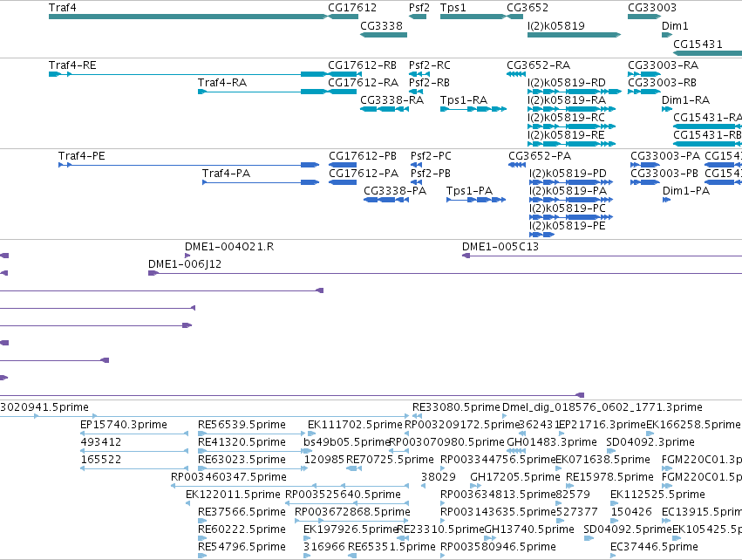Click the Dim1 gene label
The width and height of the screenshot is (742, 560).
675,25
